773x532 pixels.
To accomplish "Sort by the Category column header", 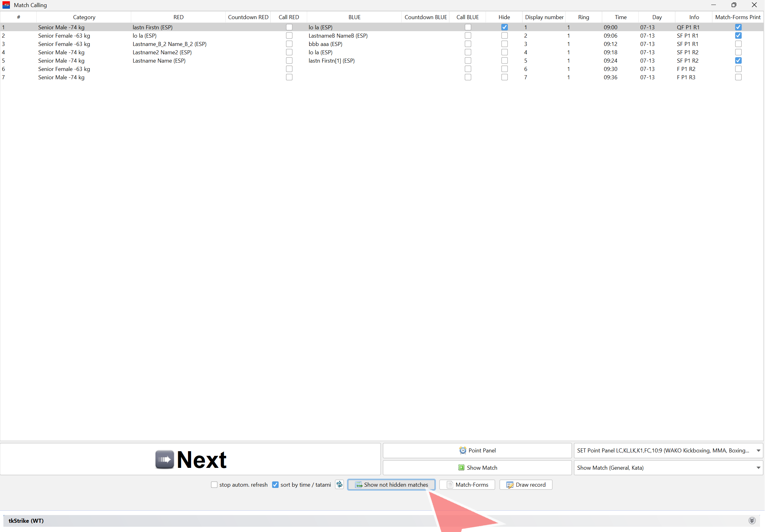I will click(84, 17).
